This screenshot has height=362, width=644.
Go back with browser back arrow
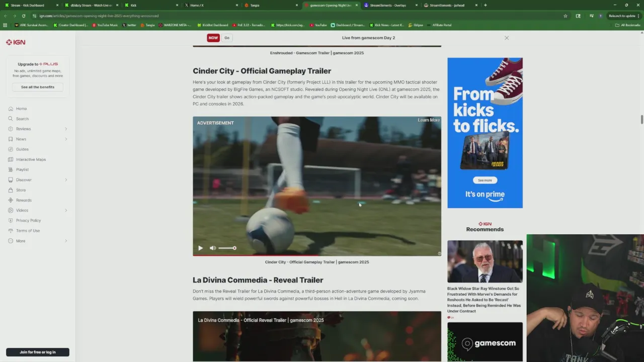pos(6,16)
